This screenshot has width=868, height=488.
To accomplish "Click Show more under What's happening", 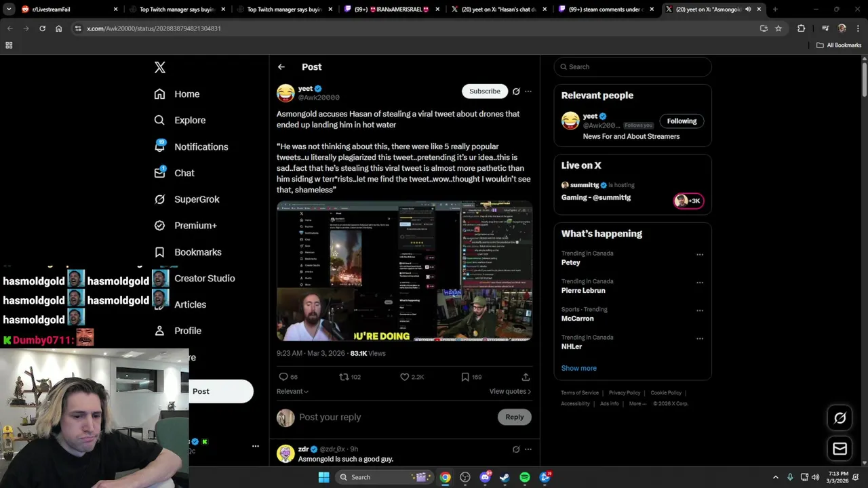I will 579,368.
